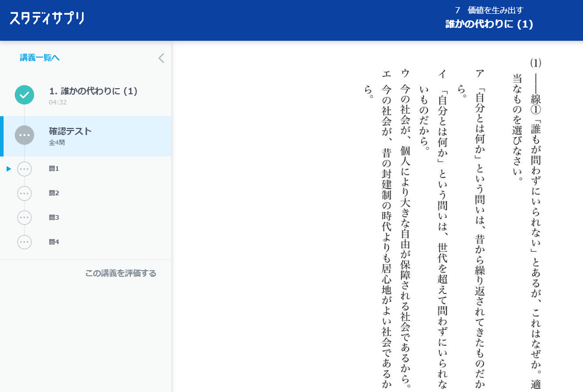Click the ellipsis icon beside 確認テスト
The image size is (583, 392).
click(x=24, y=136)
